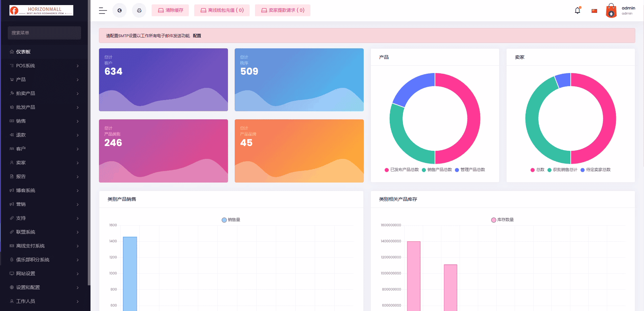Click the monitor icon beside 网站设置
Screen dimensions: 644x311
click(12, 273)
